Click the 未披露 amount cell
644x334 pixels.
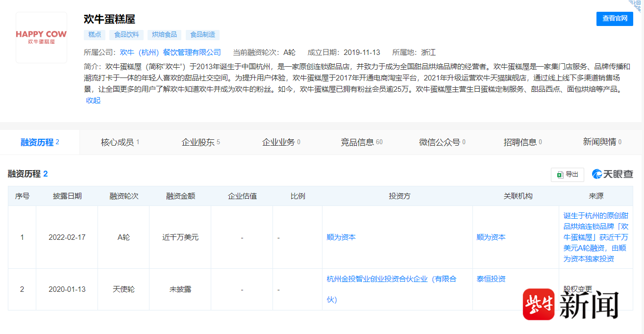click(180, 289)
